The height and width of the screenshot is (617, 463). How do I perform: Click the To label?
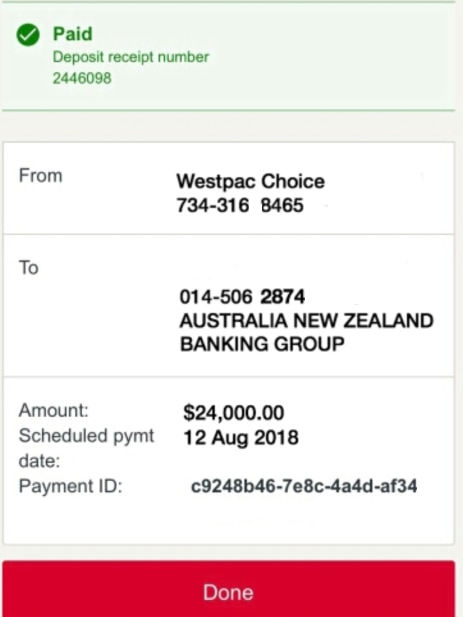click(x=28, y=268)
